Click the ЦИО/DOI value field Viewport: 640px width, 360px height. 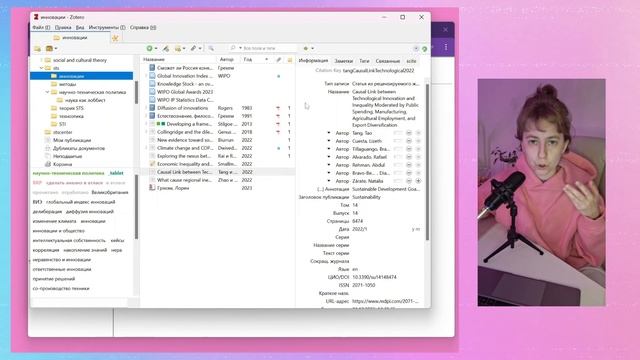(x=374, y=277)
